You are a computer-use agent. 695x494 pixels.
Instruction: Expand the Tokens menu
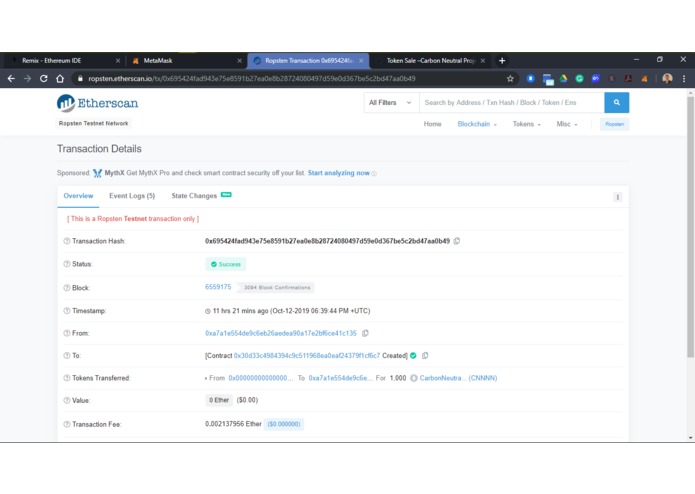527,124
